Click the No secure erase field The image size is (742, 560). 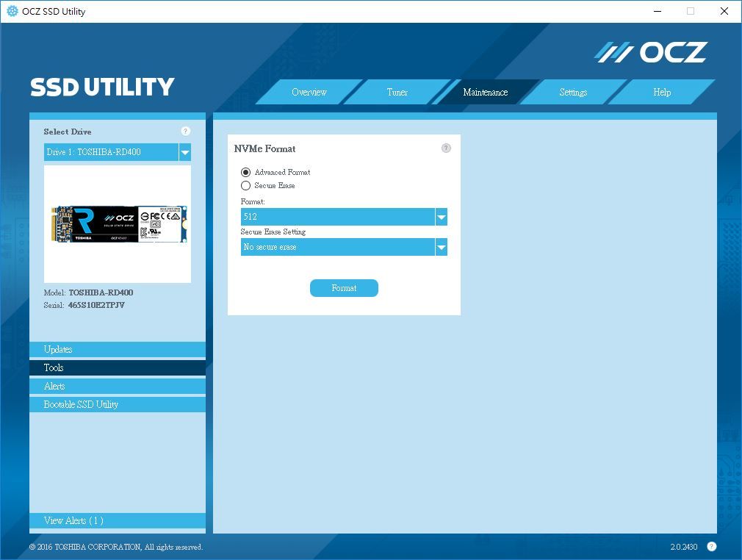[338, 247]
